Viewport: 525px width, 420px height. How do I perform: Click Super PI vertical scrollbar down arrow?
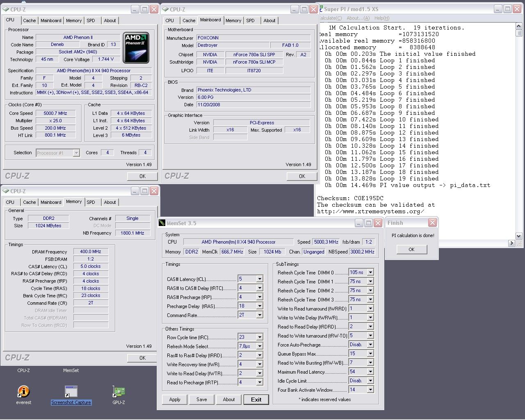point(519,236)
